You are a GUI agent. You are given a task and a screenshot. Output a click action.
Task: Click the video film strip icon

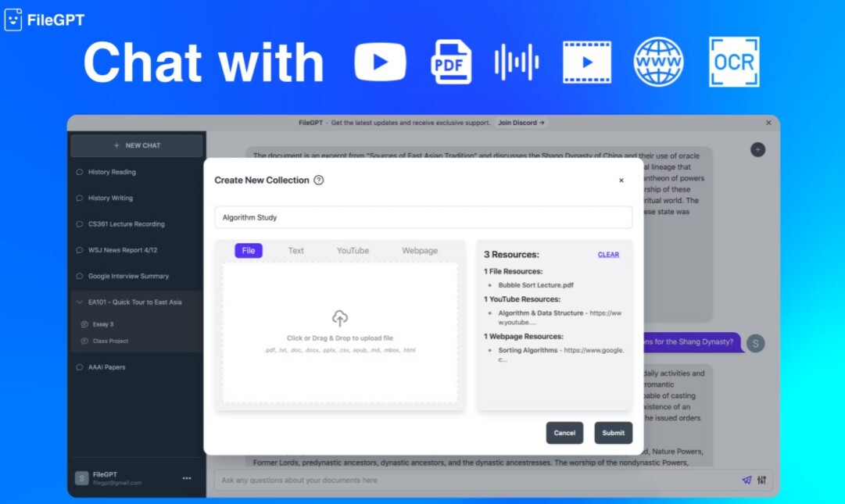tap(587, 62)
